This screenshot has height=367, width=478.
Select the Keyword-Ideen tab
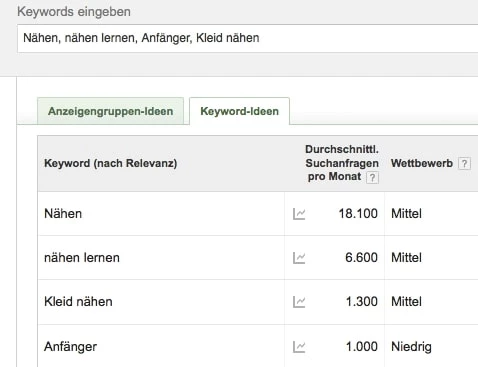[239, 111]
